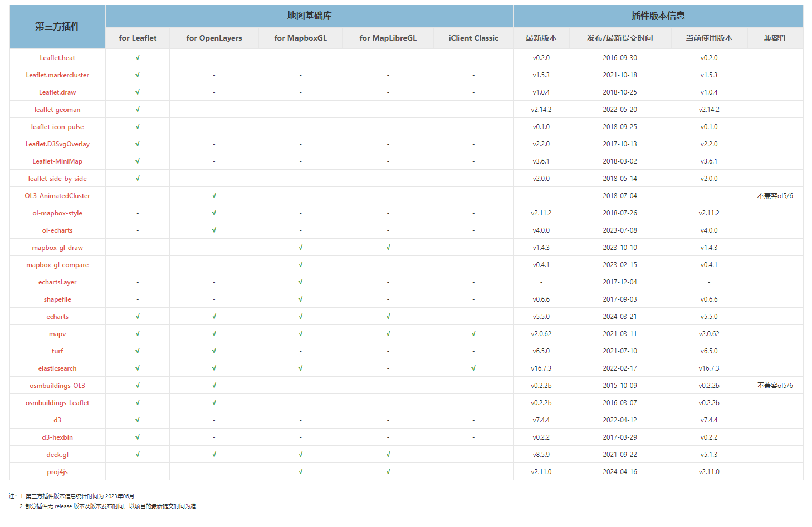Click the date 2022-02-17
812x527 pixels.
[620, 368]
